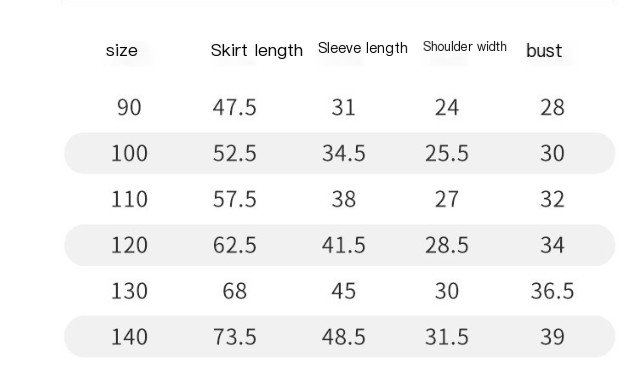Screen dimensions: 642x375
Task: Click skirt length value 47.5
Action: click(234, 107)
